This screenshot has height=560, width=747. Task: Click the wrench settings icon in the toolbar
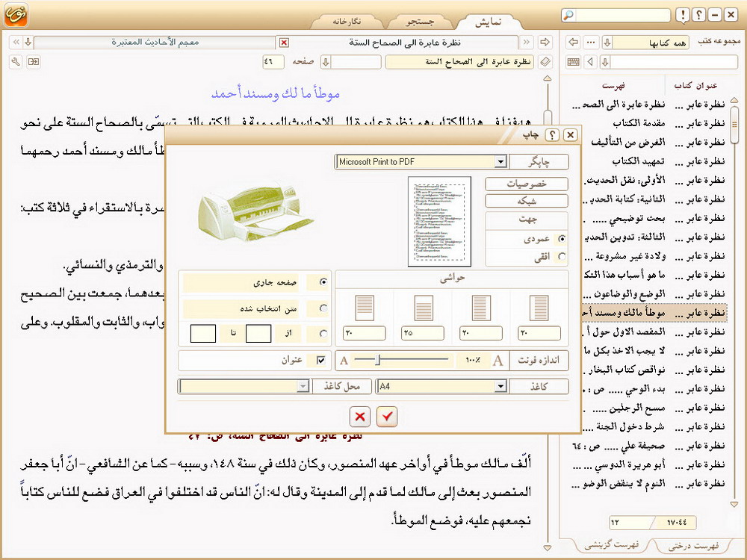coord(16,62)
